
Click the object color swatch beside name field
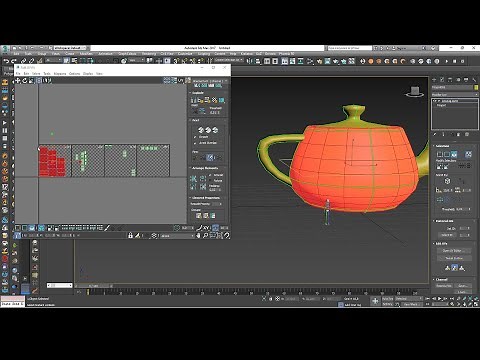[476, 87]
